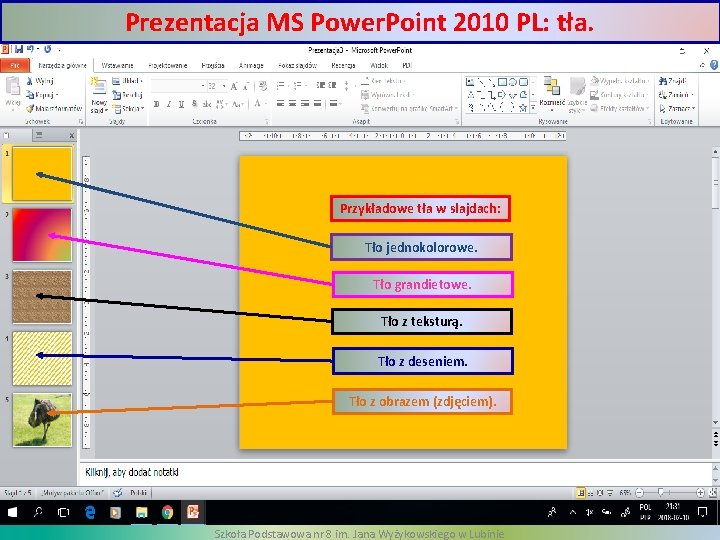This screenshot has height=540, width=720.
Task: Decrease font size with the small A icon
Action: click(246, 85)
